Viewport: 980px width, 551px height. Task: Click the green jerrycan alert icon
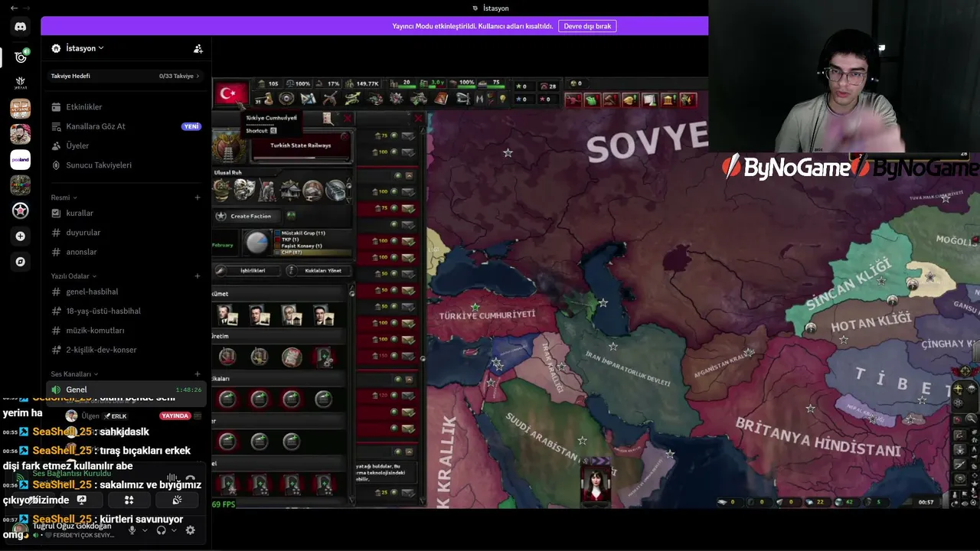pyautogui.click(x=592, y=99)
